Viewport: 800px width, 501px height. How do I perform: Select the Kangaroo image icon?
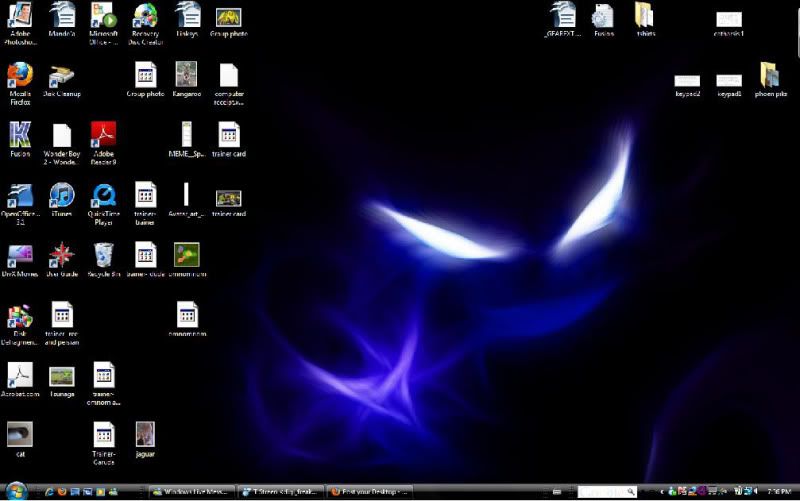click(x=186, y=74)
